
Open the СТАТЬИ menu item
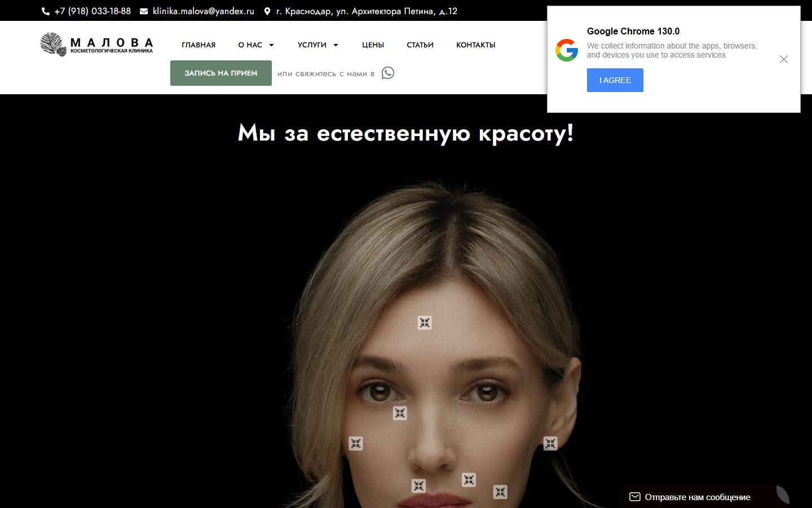click(x=420, y=45)
